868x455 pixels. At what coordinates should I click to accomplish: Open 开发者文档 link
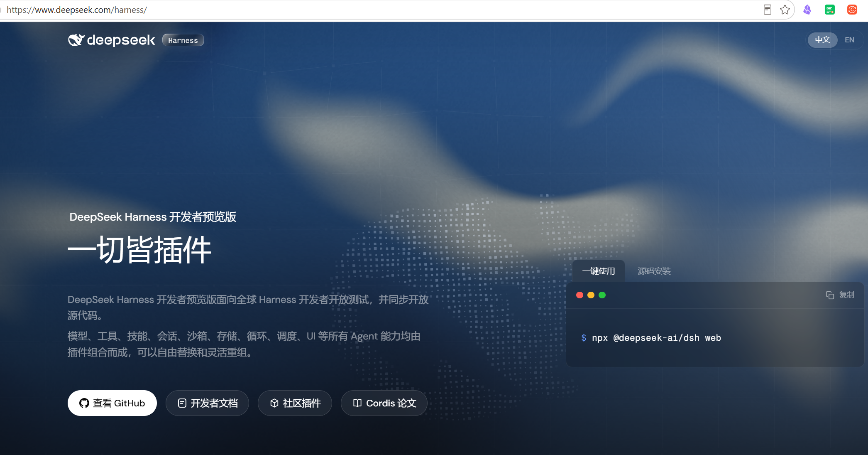[x=207, y=403]
